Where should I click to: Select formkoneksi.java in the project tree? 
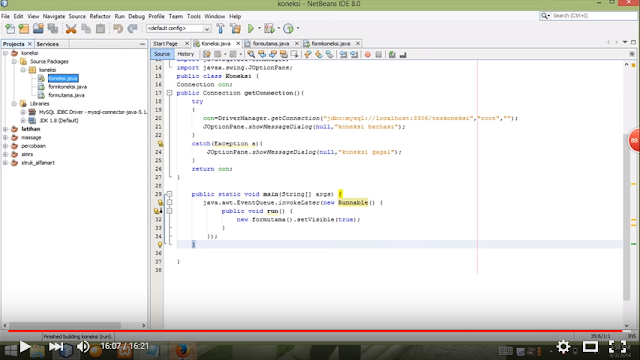[67, 87]
